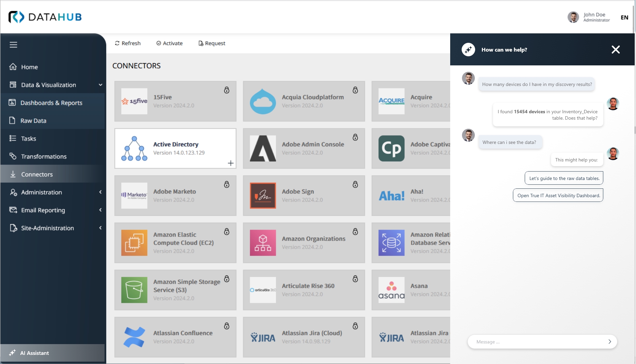Open the AI Assistant button

click(53, 353)
